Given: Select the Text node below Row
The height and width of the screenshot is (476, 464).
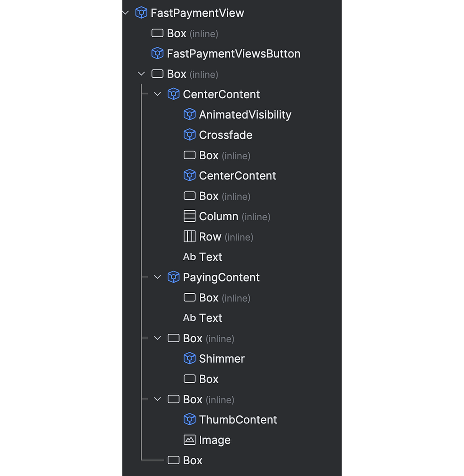Looking at the screenshot, I should point(203,257).
